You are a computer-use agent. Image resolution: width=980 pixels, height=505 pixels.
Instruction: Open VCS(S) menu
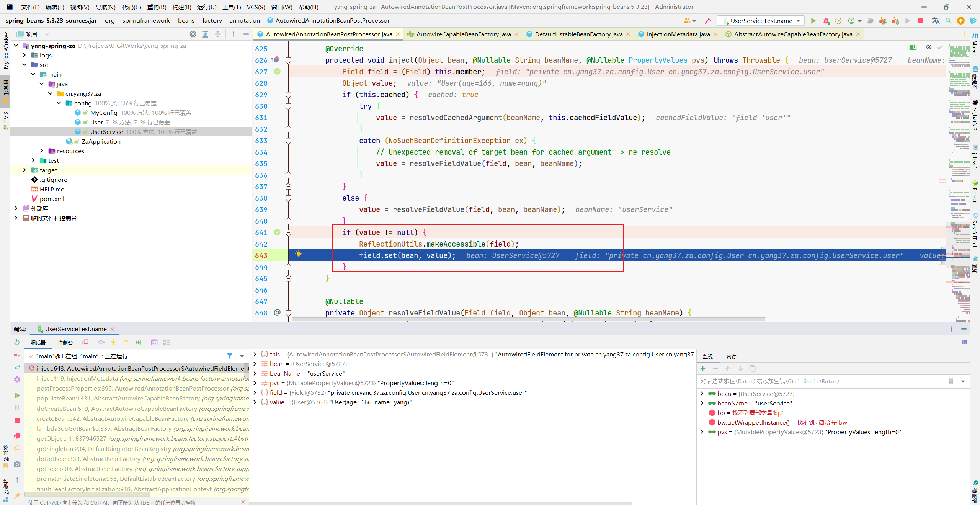(x=256, y=7)
